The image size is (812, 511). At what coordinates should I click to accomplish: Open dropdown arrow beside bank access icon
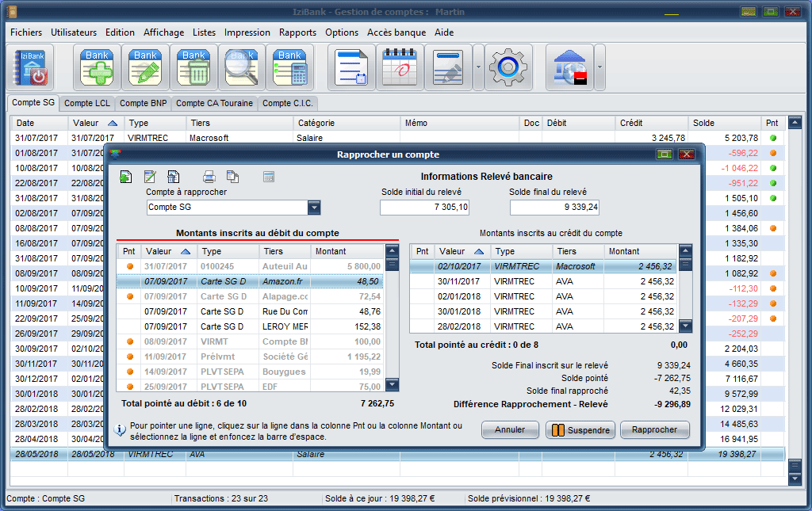(599, 67)
